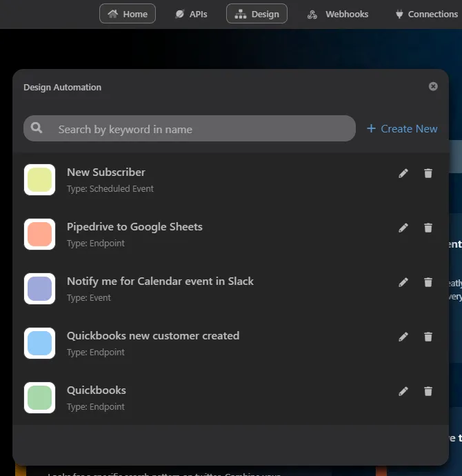
Task: Open the Webhooks section
Action: (338, 14)
